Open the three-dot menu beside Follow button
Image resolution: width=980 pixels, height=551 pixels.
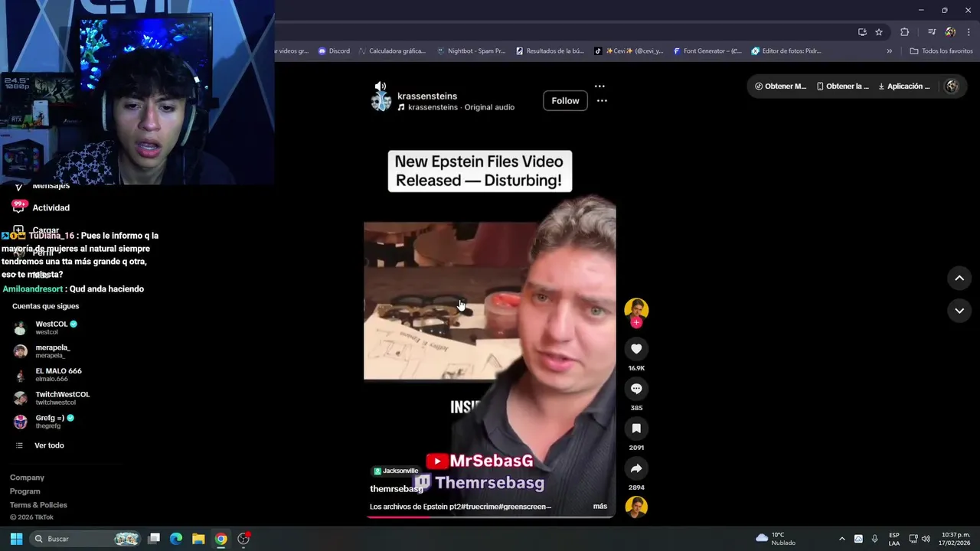point(602,101)
